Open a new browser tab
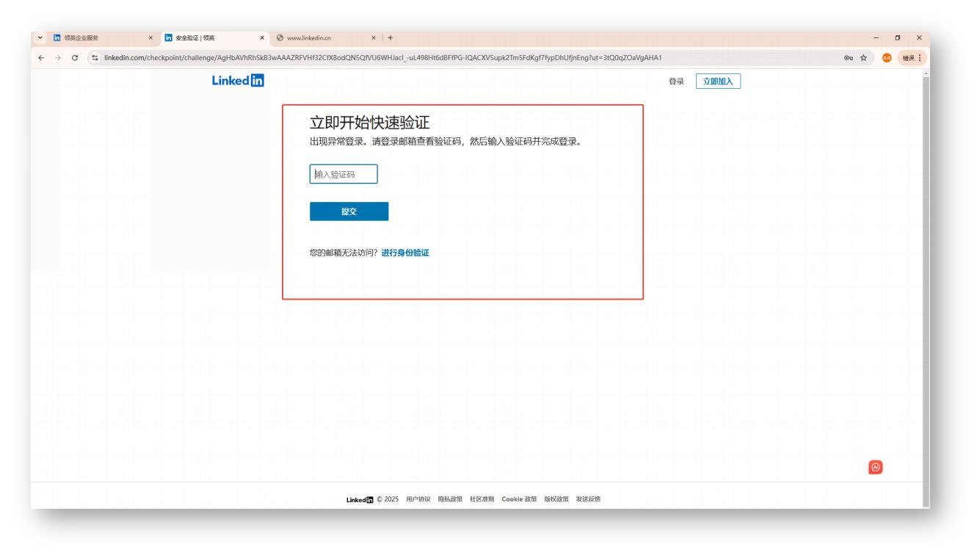The height and width of the screenshot is (558, 980). click(391, 37)
